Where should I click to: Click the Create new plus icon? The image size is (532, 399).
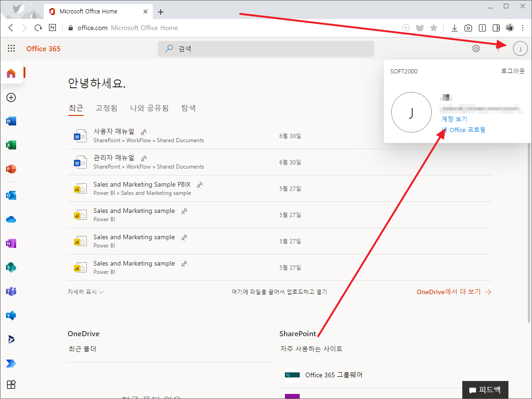tap(11, 97)
